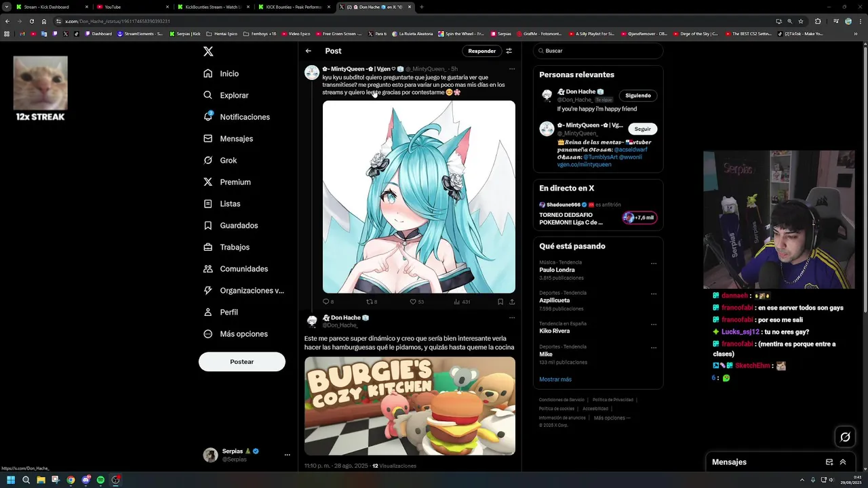The image size is (868, 488).
Task: Open more options for Azpilicueta trend
Action: click(x=654, y=294)
